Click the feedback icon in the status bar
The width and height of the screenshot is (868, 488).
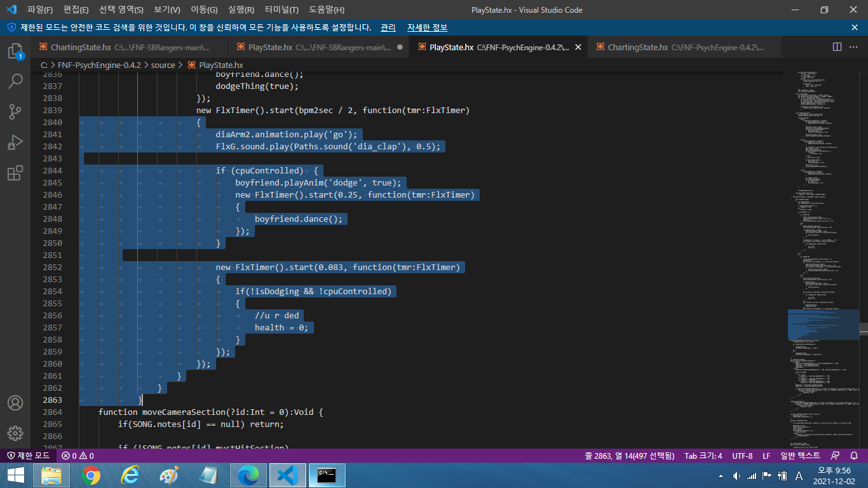tap(835, 456)
